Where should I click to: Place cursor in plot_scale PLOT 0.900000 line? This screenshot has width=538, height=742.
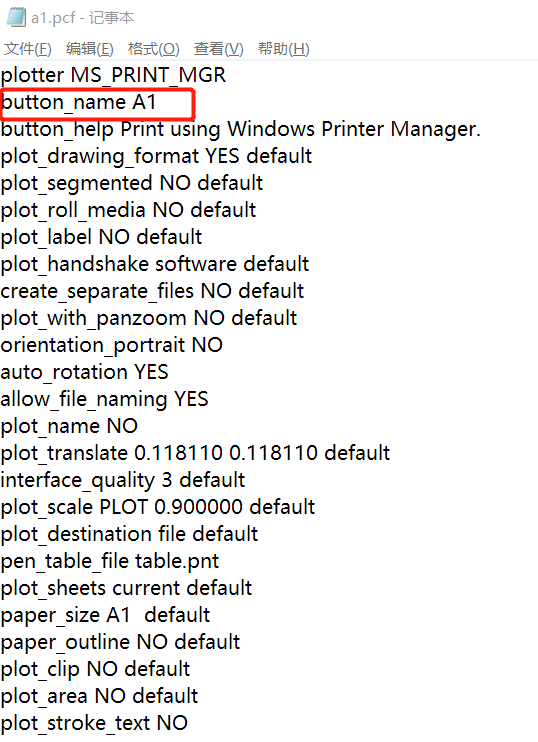158,507
